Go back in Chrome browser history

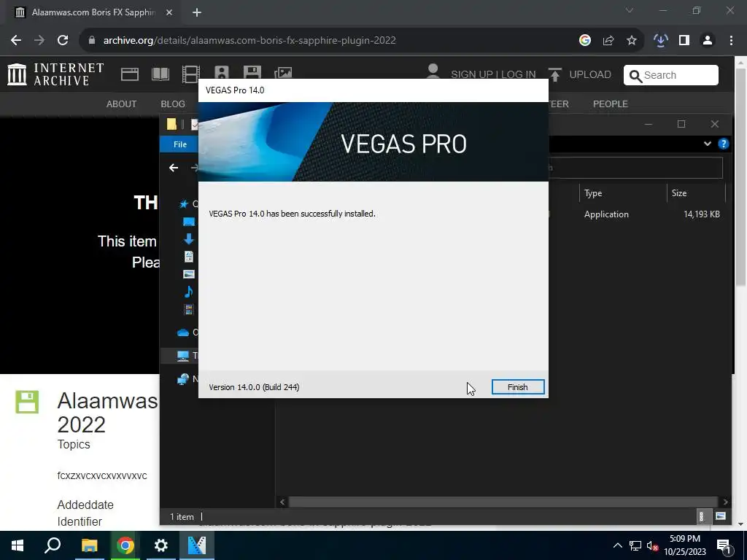[16, 41]
